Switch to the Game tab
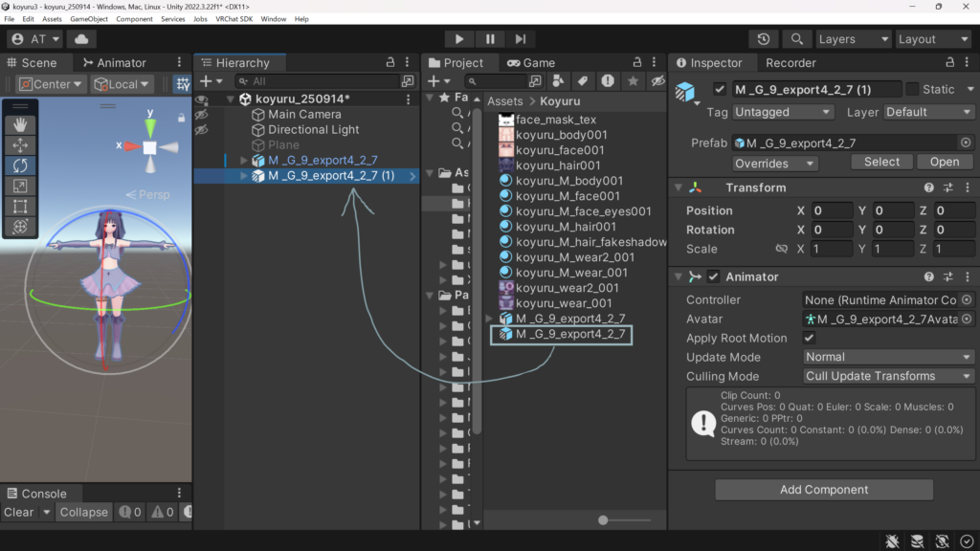The image size is (980, 551). (530, 62)
